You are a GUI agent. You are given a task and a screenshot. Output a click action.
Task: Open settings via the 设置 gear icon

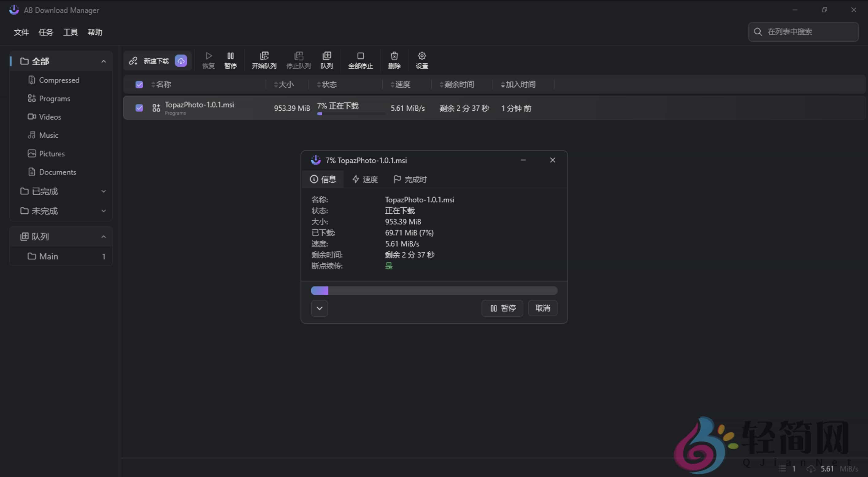point(422,60)
